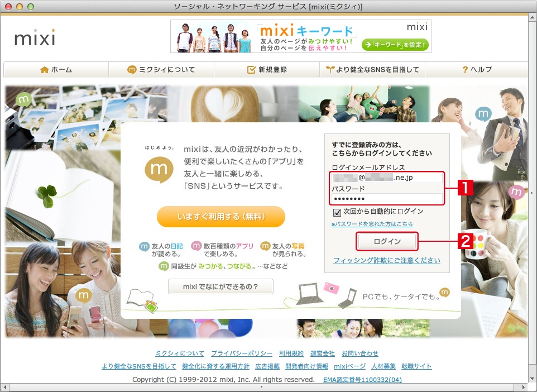Click the パスワード input field
Image resolution: width=537 pixels, height=392 pixels.
tap(387, 199)
